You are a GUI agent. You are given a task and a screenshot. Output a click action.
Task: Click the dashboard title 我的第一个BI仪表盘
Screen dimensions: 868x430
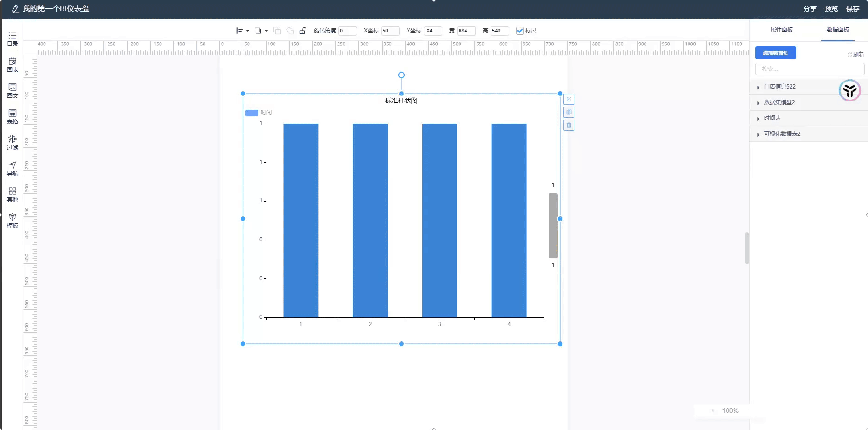[56, 9]
